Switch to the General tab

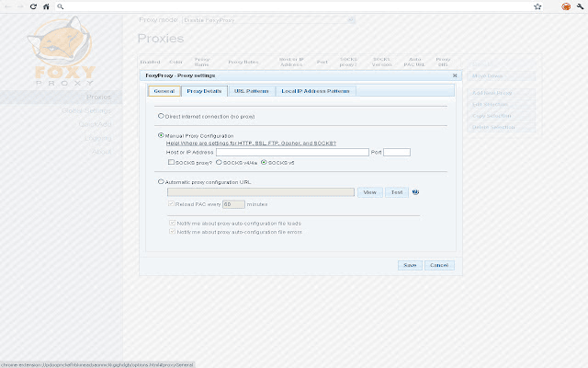(x=164, y=91)
